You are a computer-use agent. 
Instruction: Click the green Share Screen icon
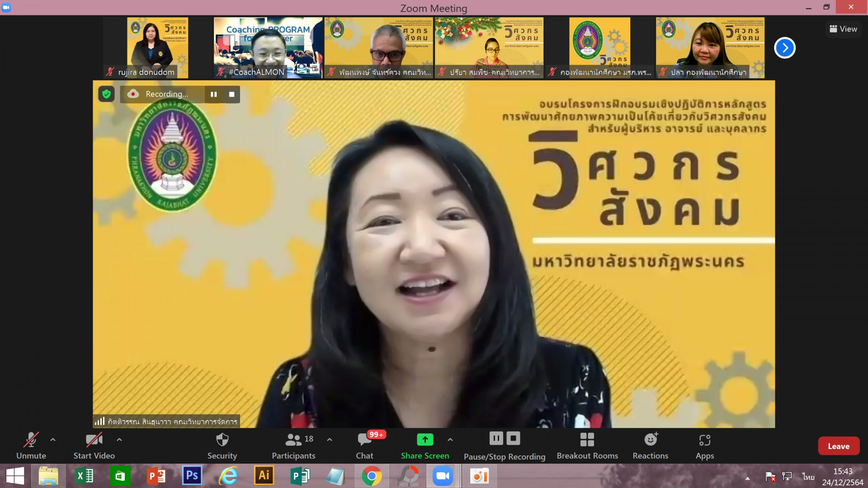pos(425,439)
